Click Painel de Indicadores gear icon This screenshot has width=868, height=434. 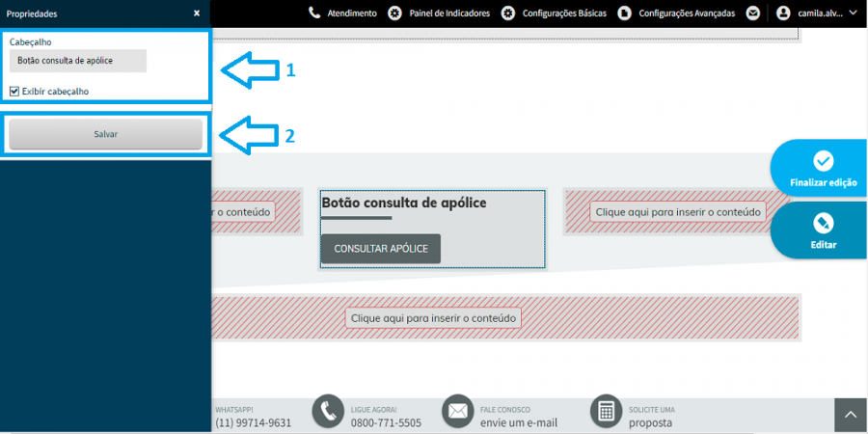(394, 14)
